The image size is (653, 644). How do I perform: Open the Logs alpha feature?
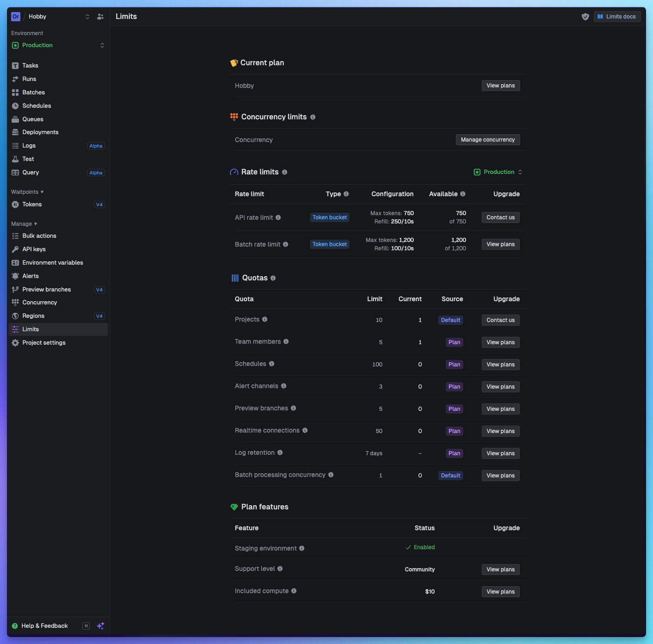coord(29,145)
